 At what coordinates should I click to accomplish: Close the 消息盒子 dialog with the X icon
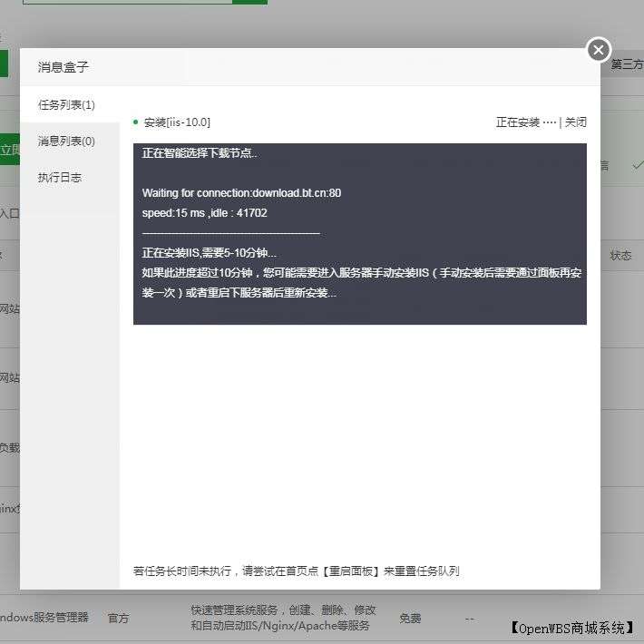[x=598, y=50]
